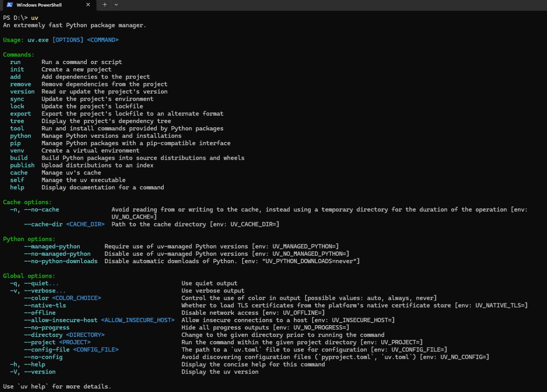Click the '--config-file' option
547x392 pixels.
pos(47,350)
